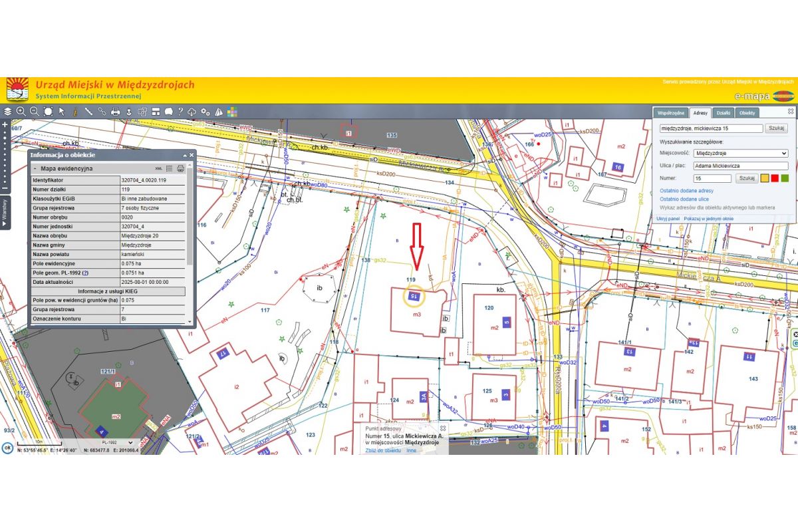This screenshot has height=532, width=798.
Task: Select the object information 'i' tool
Action: [x=75, y=112]
